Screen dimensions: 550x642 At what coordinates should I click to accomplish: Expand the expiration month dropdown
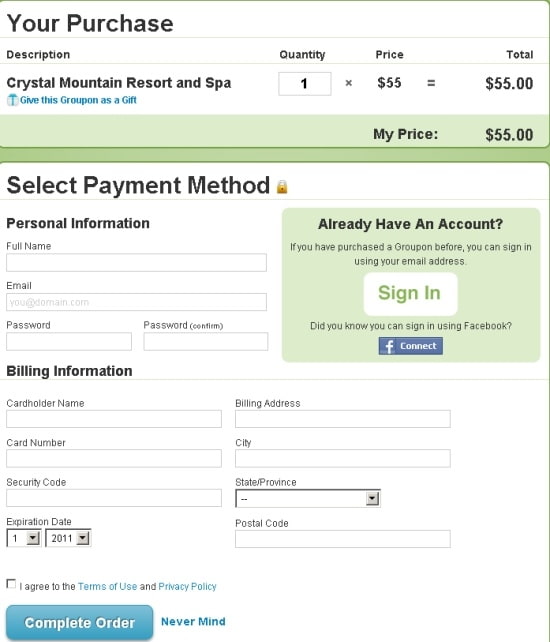[x=24, y=538]
